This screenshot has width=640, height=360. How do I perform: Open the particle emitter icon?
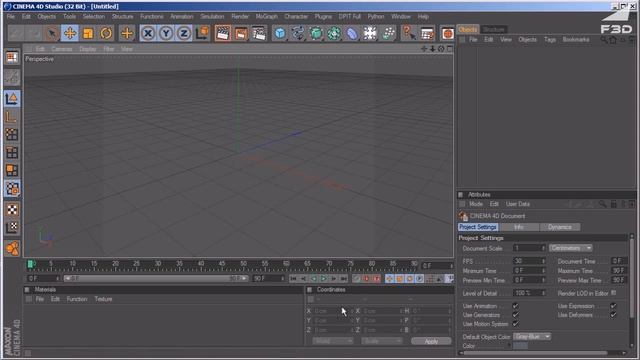pyautogui.click(x=388, y=33)
